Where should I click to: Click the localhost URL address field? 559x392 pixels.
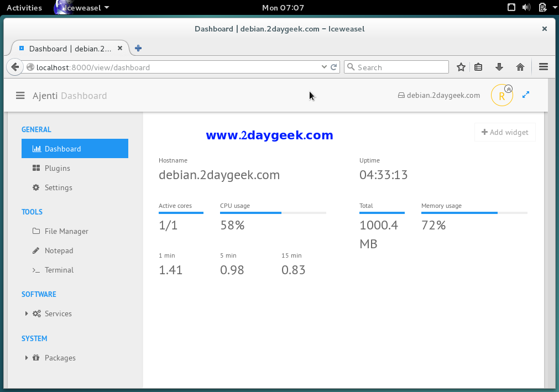177,67
